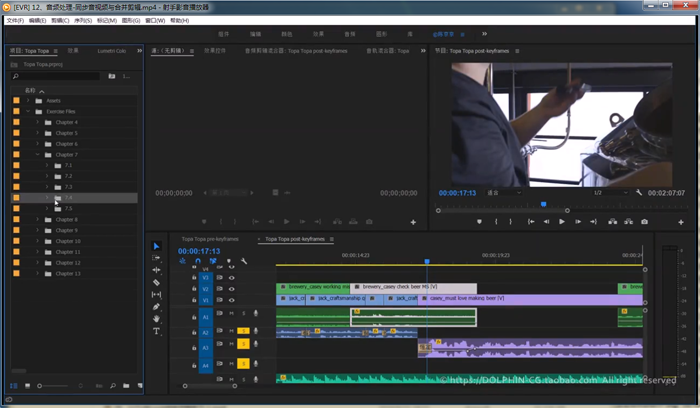
Task: Click Export Frame camera in Program monitor
Action: pyautogui.click(x=644, y=221)
